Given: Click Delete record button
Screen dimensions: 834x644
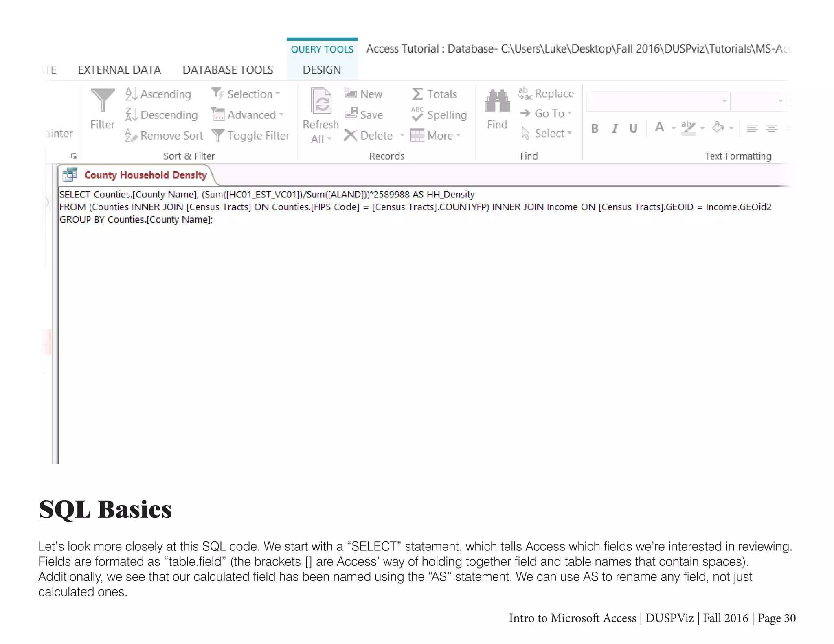Looking at the screenshot, I should pyautogui.click(x=369, y=136).
